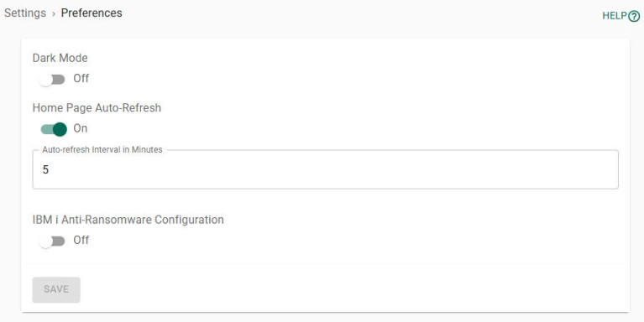Click the white knob of Dark Mode switch
This screenshot has height=322, width=644.
[x=45, y=79]
